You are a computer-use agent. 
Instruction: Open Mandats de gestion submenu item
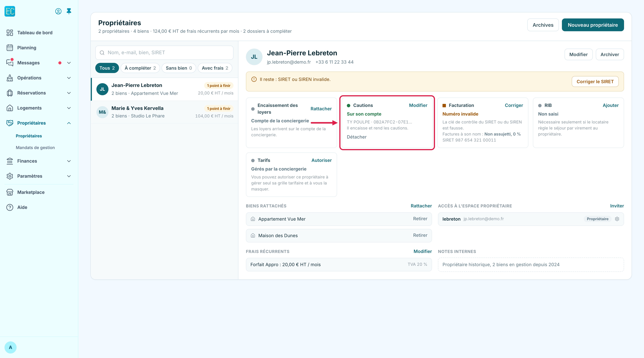35,148
